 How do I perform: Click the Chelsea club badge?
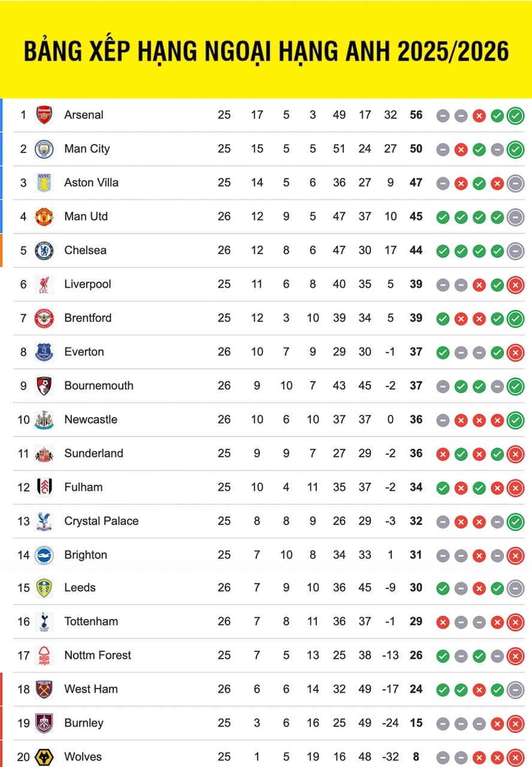point(44,250)
